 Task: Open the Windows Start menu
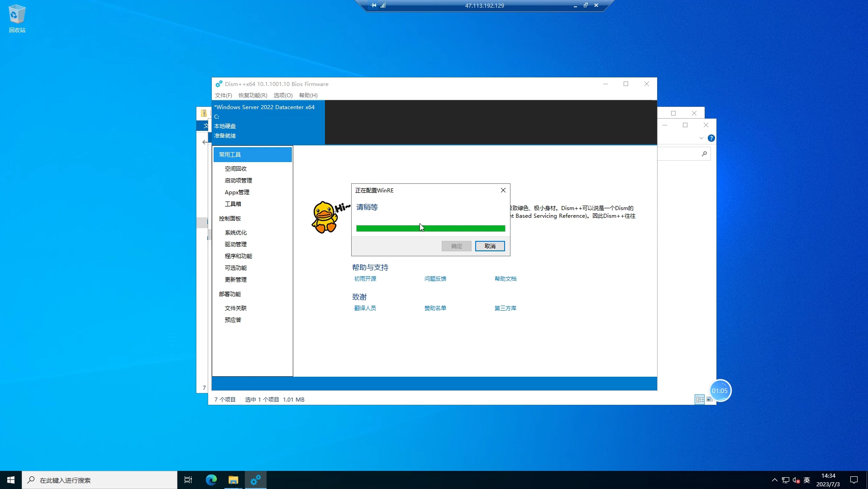point(11,480)
